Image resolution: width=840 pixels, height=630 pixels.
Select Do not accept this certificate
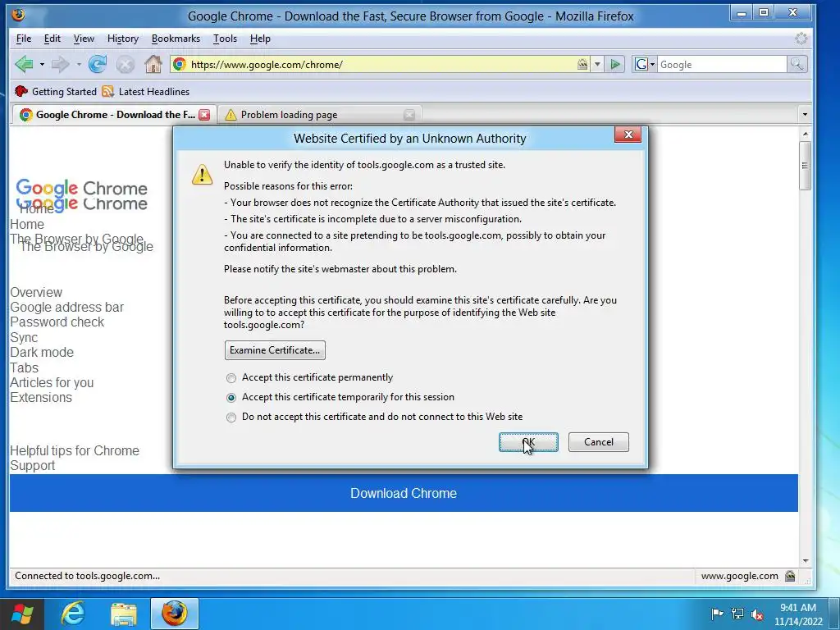tap(231, 418)
